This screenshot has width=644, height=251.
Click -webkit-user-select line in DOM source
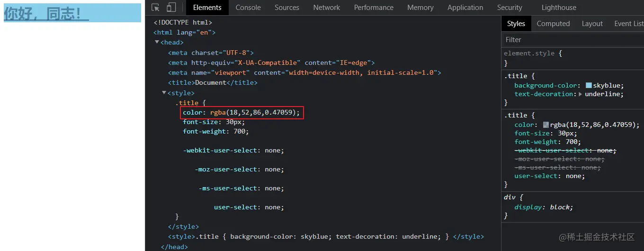[233, 150]
